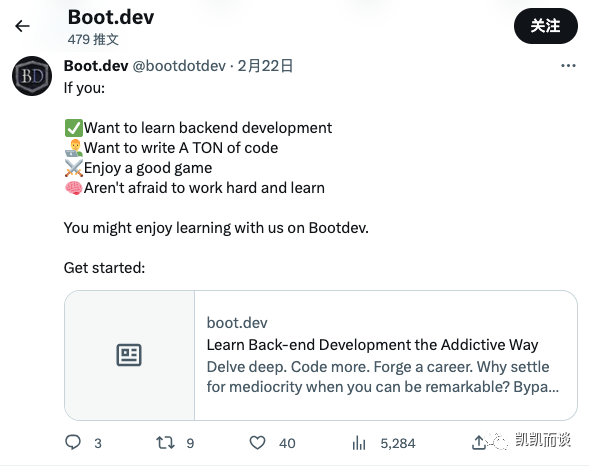
Task: Open the @bootdotdev handle link
Action: click(x=179, y=66)
